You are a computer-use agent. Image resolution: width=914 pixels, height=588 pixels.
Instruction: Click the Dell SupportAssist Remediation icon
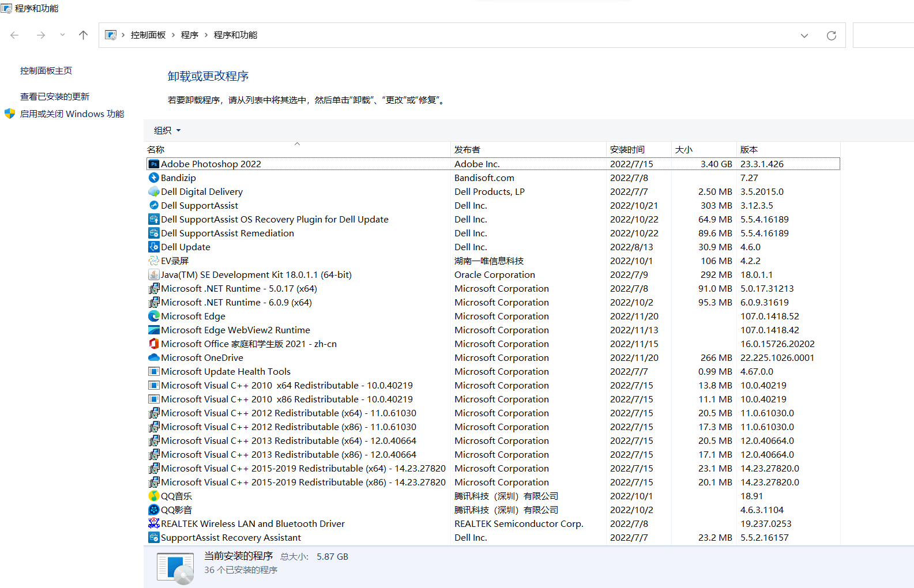154,233
